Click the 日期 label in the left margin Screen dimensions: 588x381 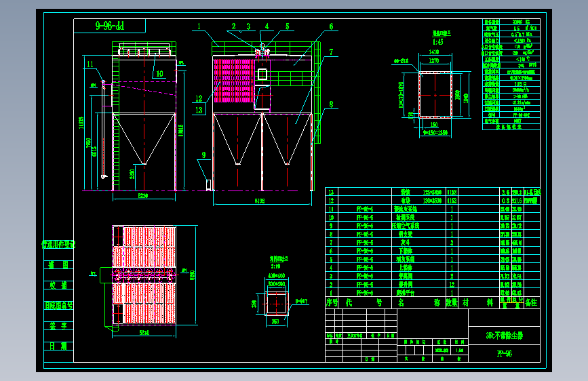(x=58, y=346)
